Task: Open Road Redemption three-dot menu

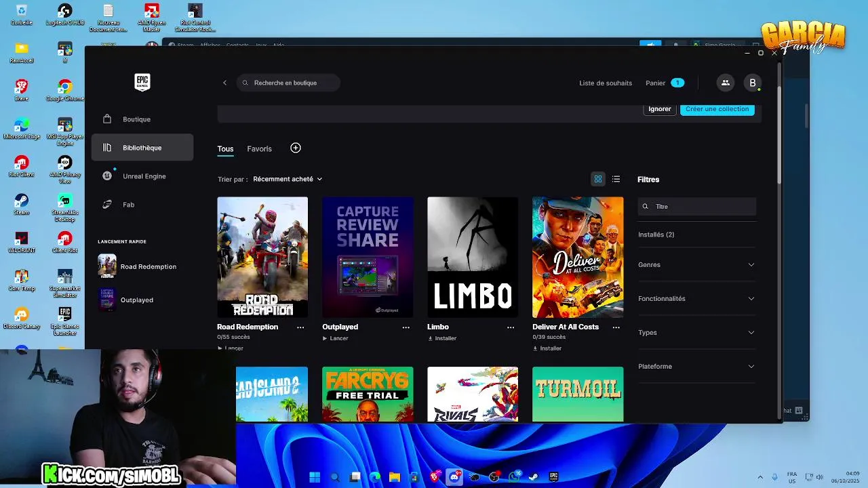Action: (x=300, y=327)
